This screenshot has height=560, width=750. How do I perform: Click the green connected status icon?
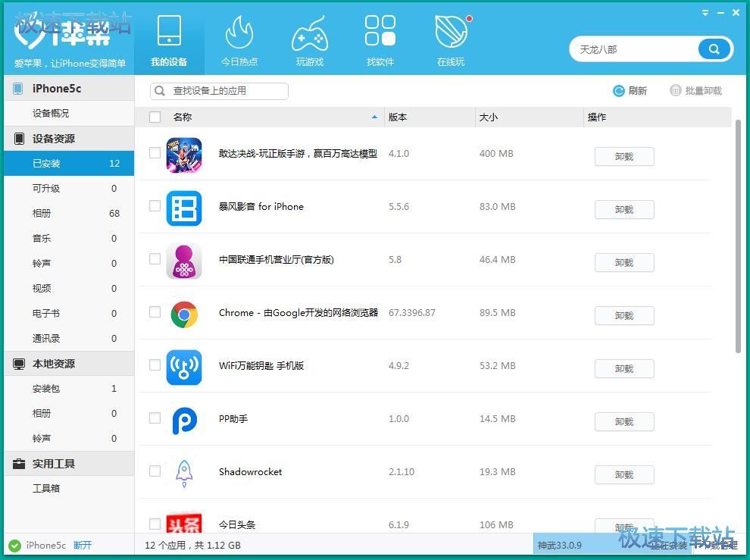coord(15,546)
